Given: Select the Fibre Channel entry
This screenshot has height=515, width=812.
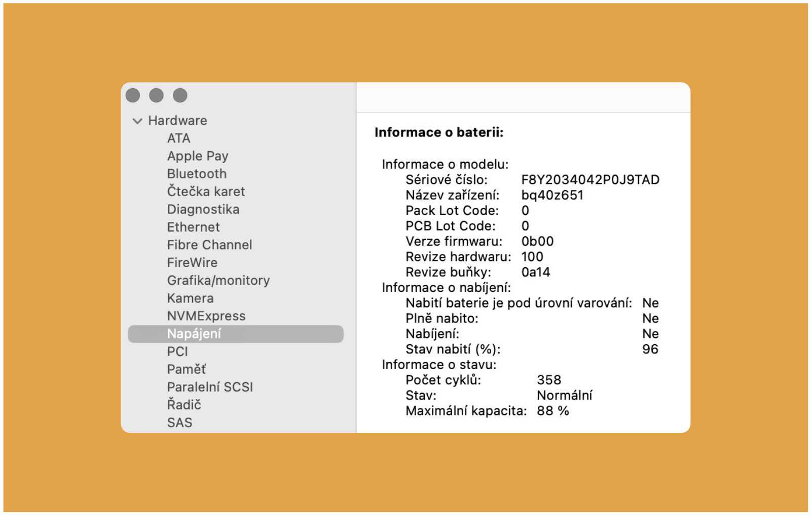Looking at the screenshot, I should tap(210, 245).
